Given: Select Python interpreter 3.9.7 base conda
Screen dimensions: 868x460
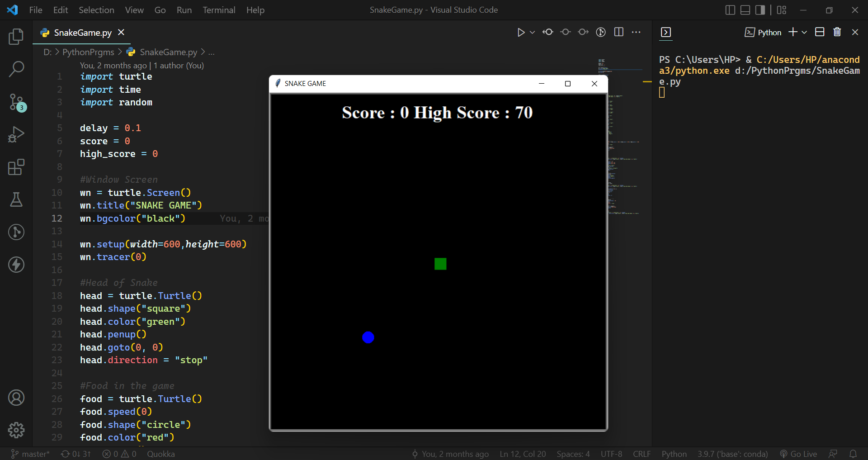Looking at the screenshot, I should (x=732, y=454).
